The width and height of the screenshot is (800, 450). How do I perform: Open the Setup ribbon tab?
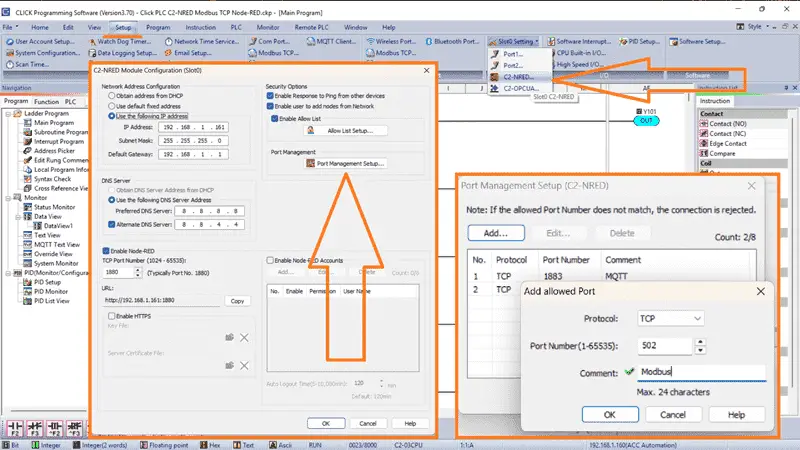123,27
